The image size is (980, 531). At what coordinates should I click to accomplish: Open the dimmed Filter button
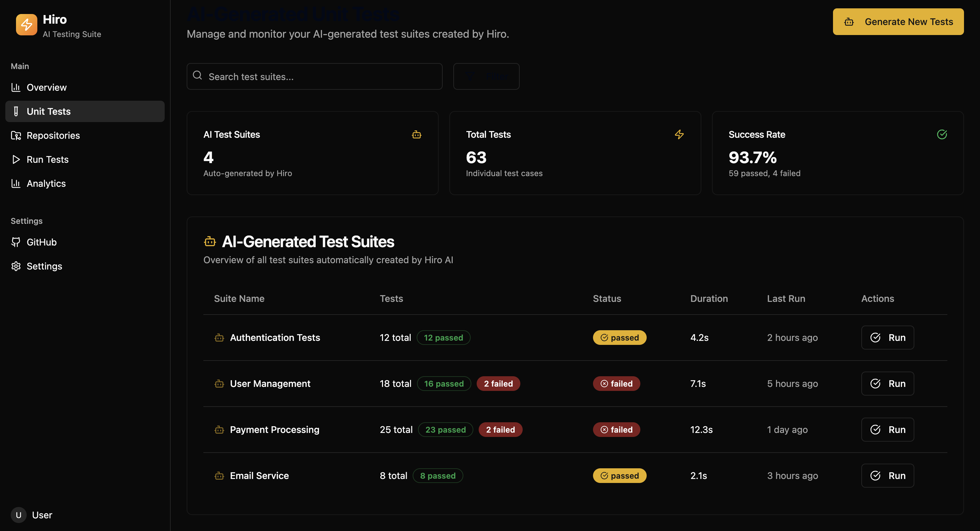[x=486, y=76]
